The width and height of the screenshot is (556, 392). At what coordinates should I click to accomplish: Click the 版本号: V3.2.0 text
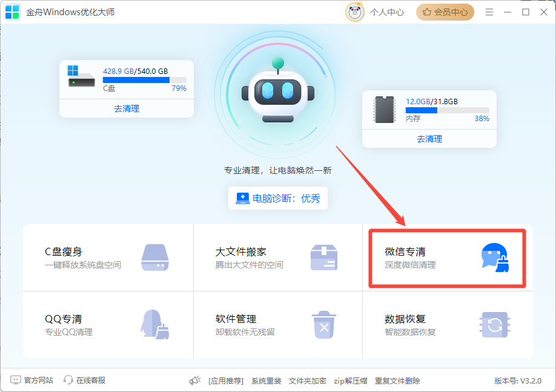tap(518, 381)
